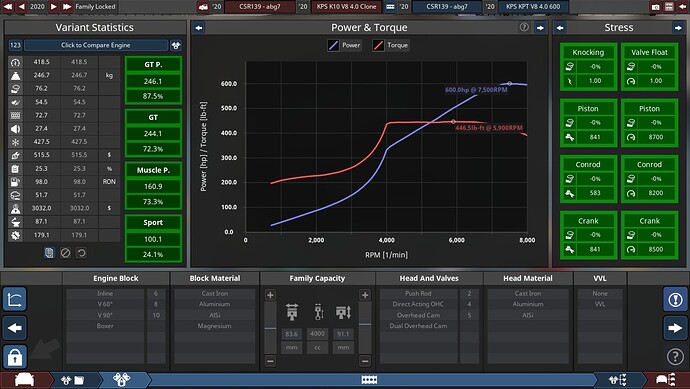Screen dimensions: 690x389
Task: Click to Compare Engine button
Action: coord(96,45)
